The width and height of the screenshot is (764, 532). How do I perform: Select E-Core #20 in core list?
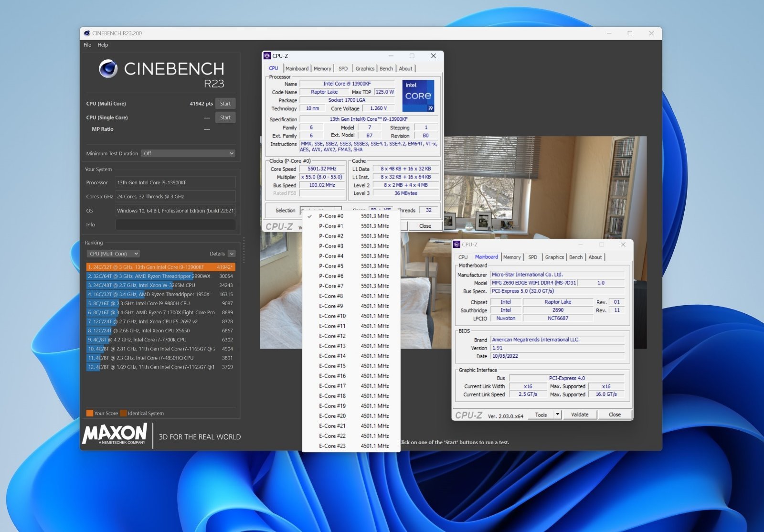(351, 416)
